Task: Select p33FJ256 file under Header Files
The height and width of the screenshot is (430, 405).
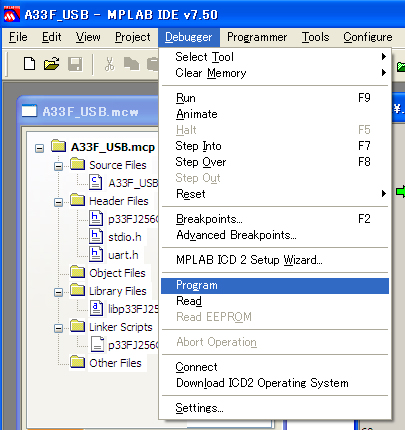Action: coord(133,219)
